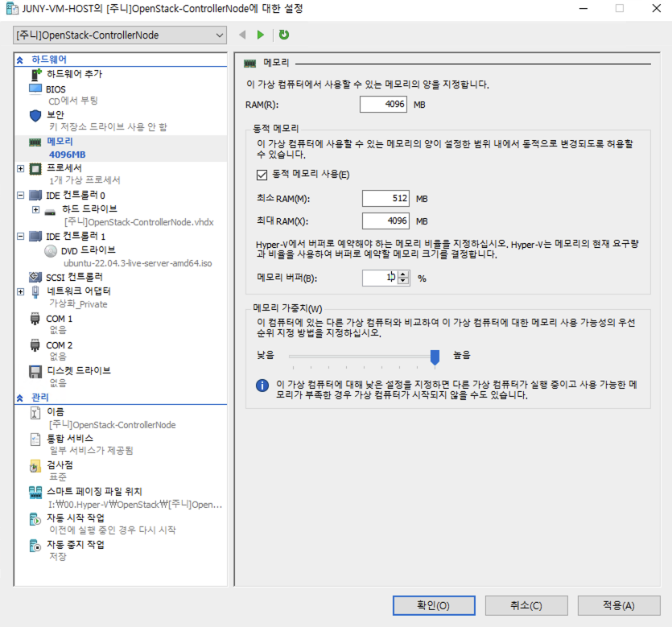
Task: Click the green refresh icon
Action: click(284, 35)
